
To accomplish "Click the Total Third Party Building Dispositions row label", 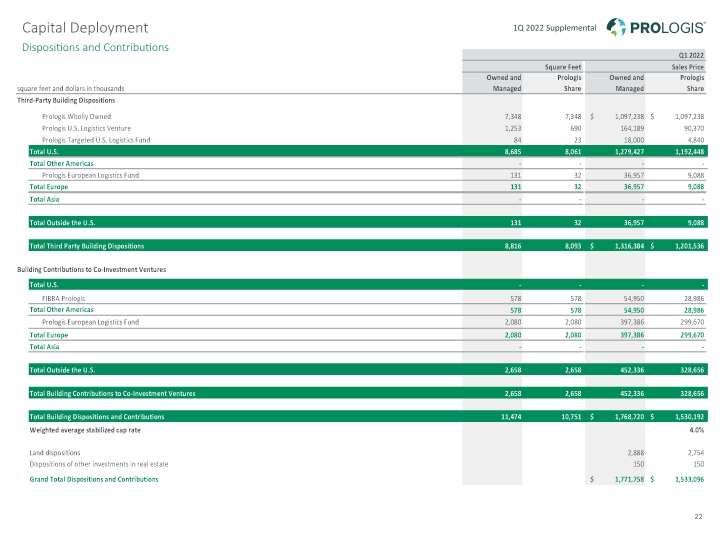I will 87,246.
